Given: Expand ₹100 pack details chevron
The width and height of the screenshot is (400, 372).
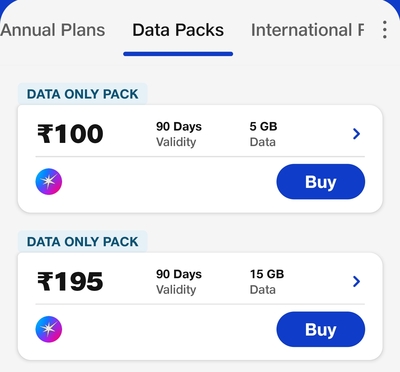Looking at the screenshot, I should click(x=356, y=134).
